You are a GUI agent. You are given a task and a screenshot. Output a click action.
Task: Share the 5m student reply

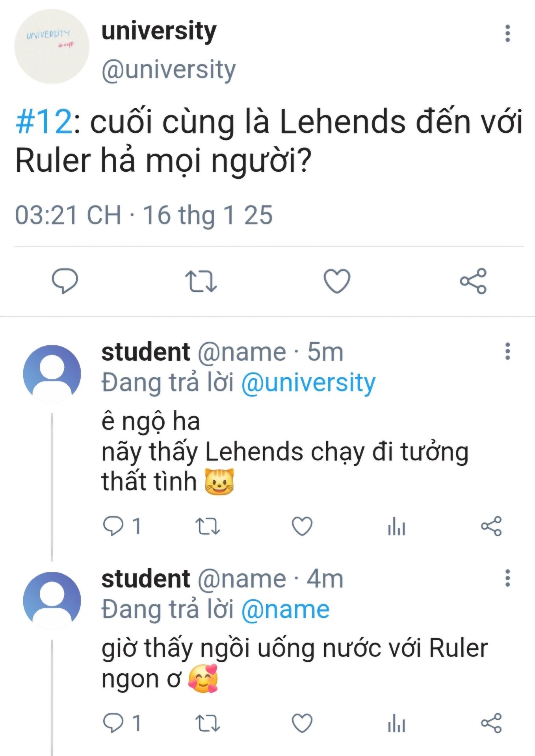(491, 526)
